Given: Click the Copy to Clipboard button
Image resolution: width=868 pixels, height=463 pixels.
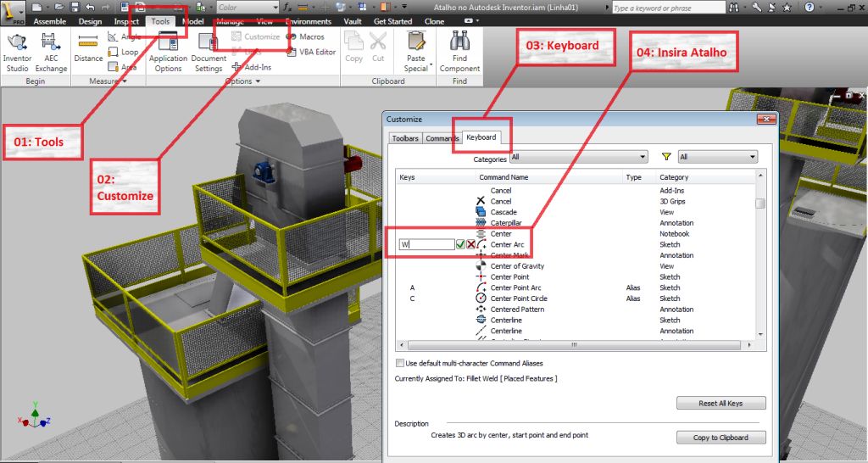Looking at the screenshot, I should (721, 438).
